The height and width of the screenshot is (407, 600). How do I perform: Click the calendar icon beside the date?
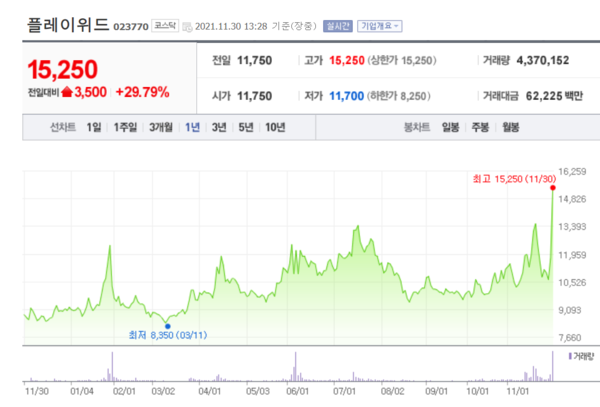pos(187,27)
